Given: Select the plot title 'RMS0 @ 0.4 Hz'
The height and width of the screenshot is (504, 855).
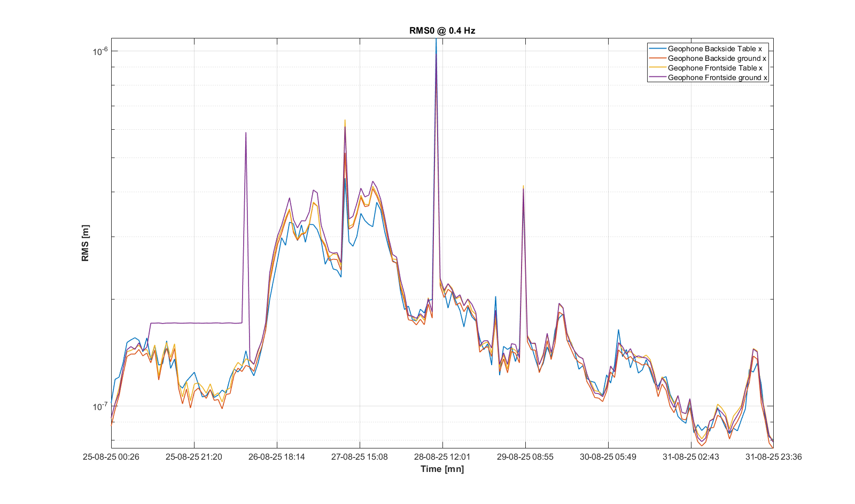Looking at the screenshot, I should pos(442,30).
